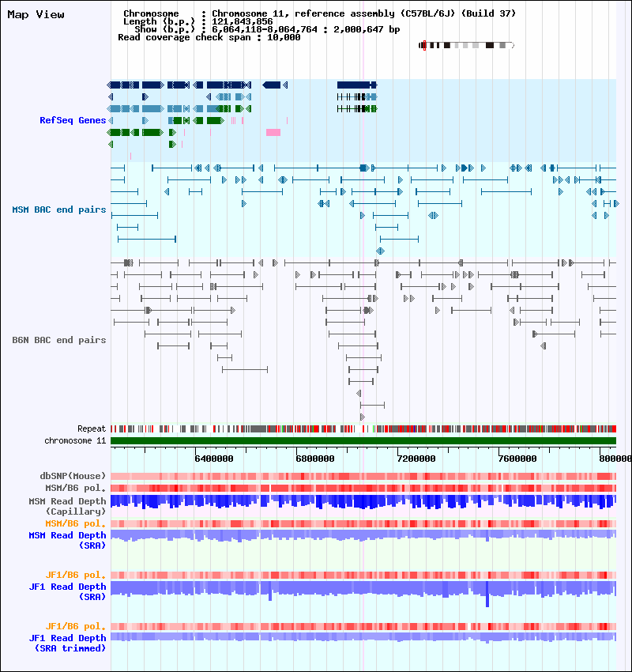This screenshot has height=672, width=632.
Task: Open the JF1 Read Depth (SRA trimmed) link
Action: 68,643
